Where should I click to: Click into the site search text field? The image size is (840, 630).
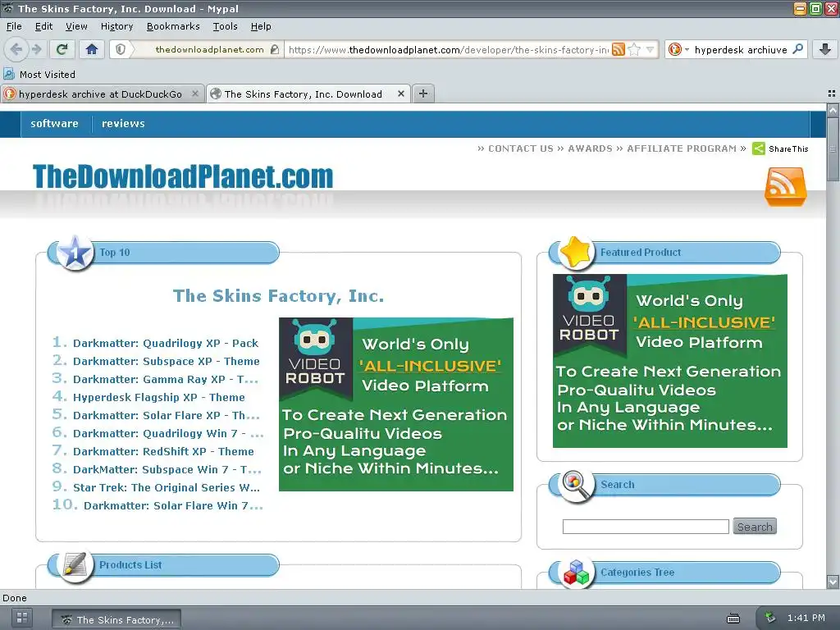coord(646,527)
